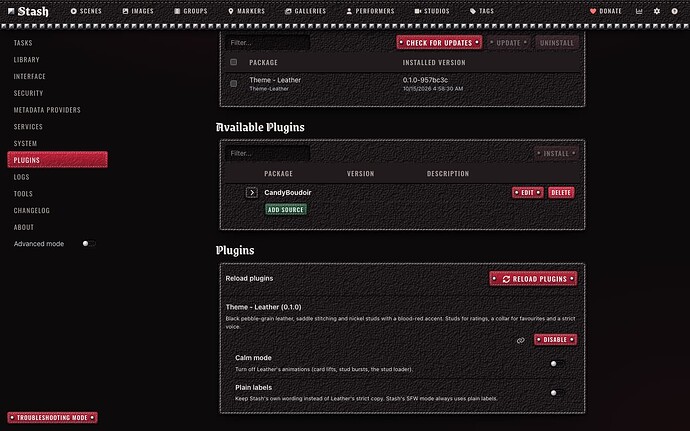Open the Tools settings tab
This screenshot has width=690, height=431.
57,193
